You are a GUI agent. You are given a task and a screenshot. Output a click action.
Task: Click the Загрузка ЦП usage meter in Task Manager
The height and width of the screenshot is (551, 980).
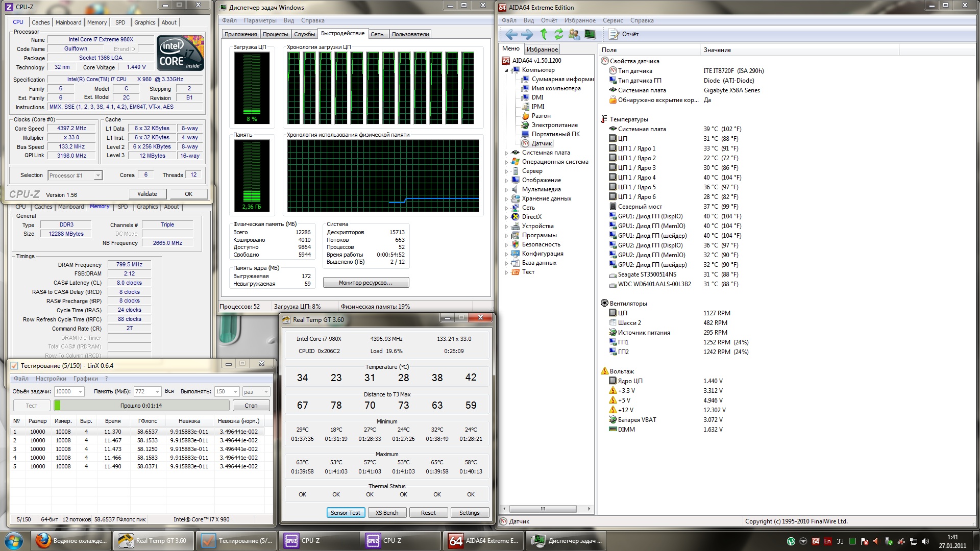(x=252, y=88)
